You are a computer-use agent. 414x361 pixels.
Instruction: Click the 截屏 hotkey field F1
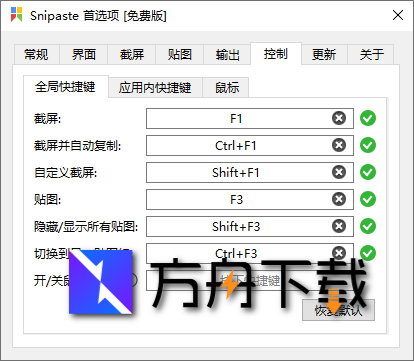click(250, 118)
